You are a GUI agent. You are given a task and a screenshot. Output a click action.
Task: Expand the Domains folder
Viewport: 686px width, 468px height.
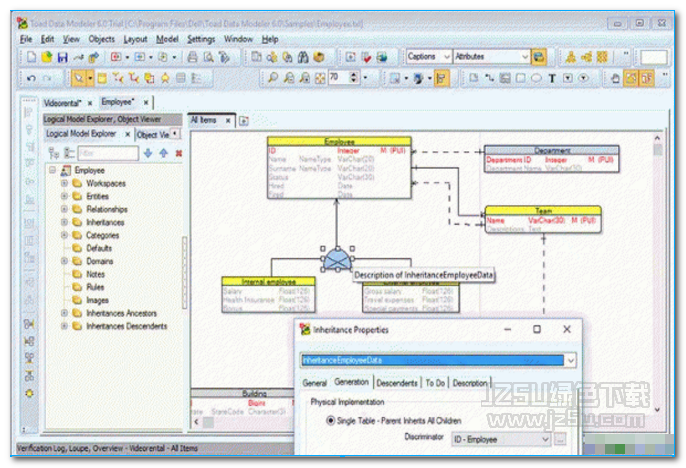click(64, 261)
